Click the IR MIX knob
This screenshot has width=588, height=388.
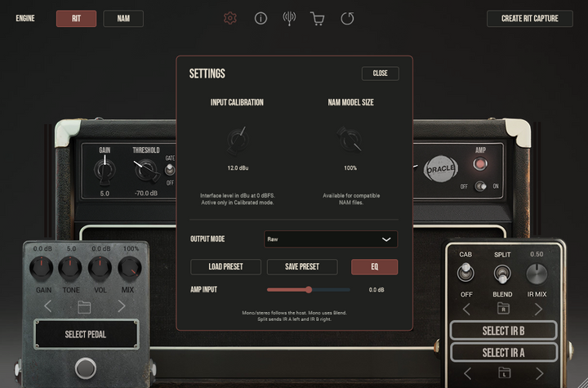point(537,274)
